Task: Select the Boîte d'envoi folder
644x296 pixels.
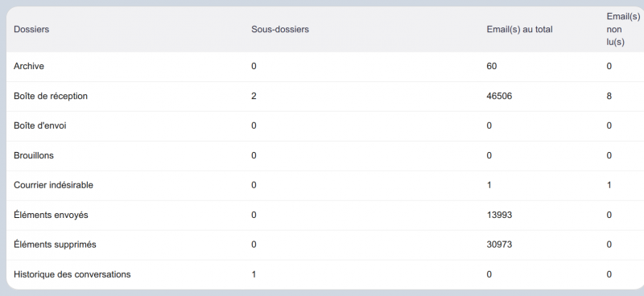Action: click(39, 125)
